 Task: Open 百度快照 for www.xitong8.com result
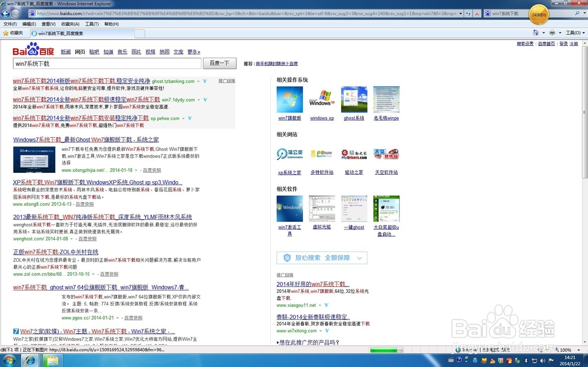click(85, 204)
